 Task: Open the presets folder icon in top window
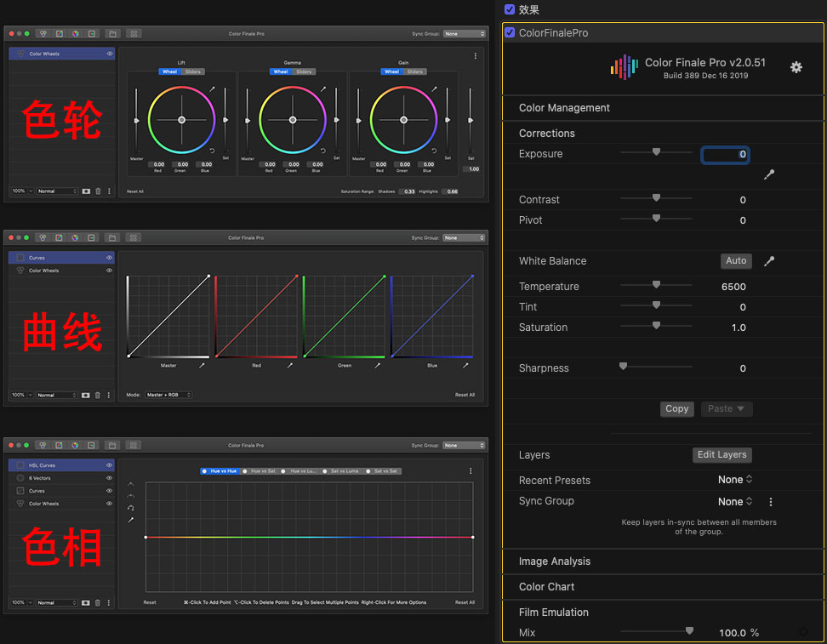[112, 33]
